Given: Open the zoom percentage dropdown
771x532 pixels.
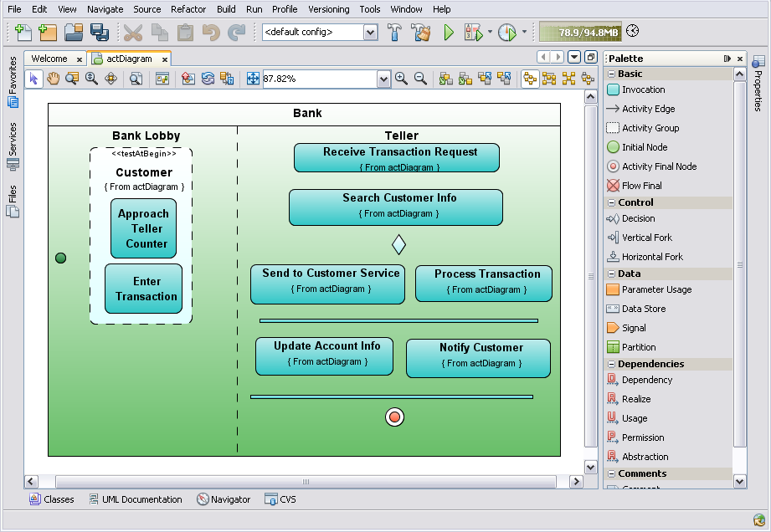Looking at the screenshot, I should (x=383, y=79).
